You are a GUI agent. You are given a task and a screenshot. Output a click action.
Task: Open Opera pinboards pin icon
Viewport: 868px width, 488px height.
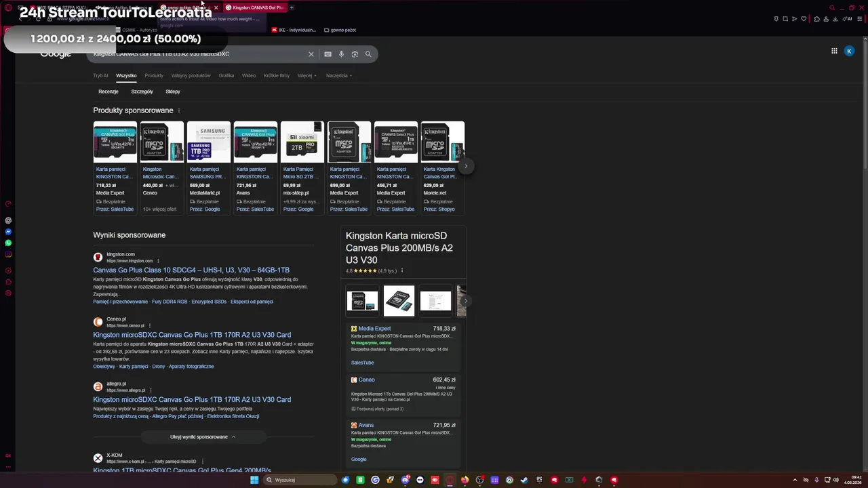776,19
